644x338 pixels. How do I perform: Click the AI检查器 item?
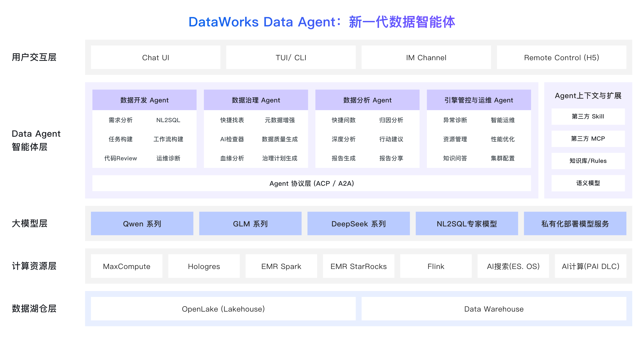232,139
